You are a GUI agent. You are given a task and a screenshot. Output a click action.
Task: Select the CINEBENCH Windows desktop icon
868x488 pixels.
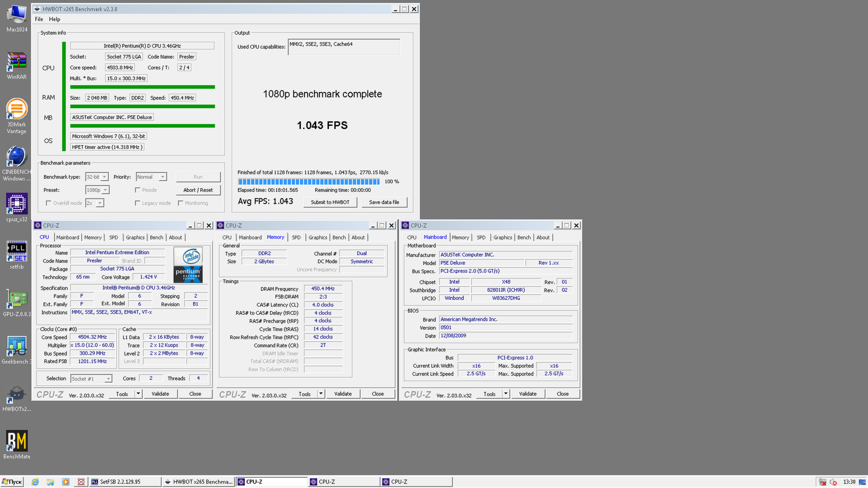click(17, 164)
